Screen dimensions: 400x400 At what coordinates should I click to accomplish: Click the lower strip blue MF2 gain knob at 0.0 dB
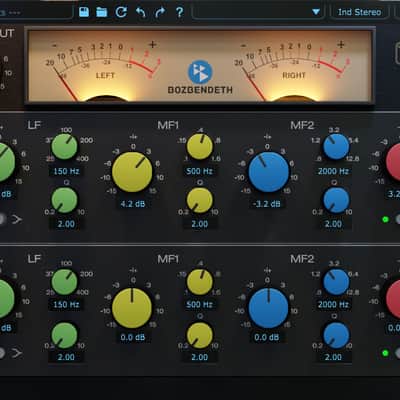coord(269,308)
